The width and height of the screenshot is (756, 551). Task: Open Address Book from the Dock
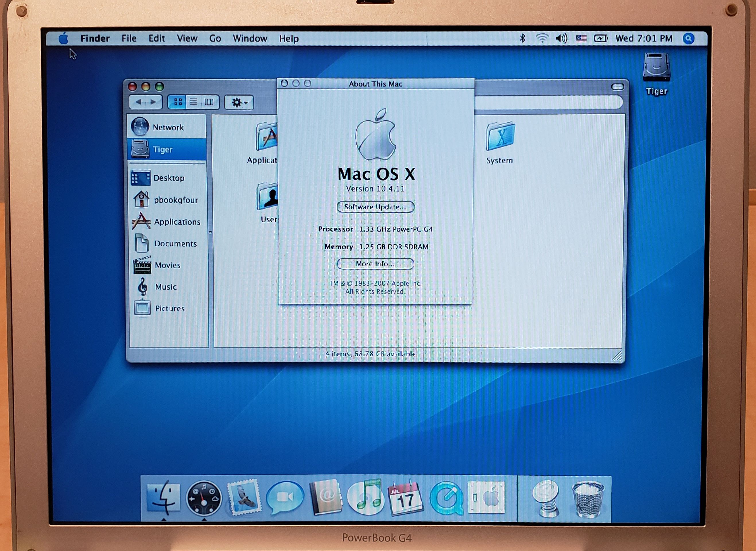click(326, 498)
